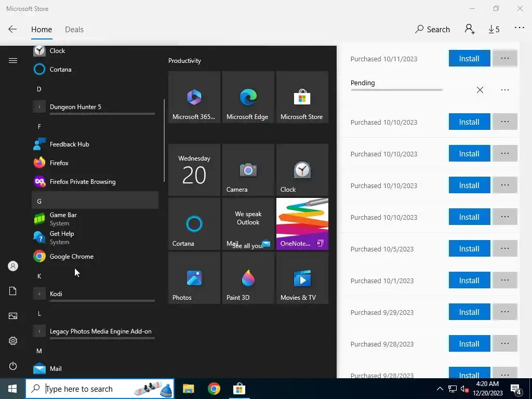Expand the Start menu hamburger menu
The height and width of the screenshot is (399, 532).
tap(13, 61)
